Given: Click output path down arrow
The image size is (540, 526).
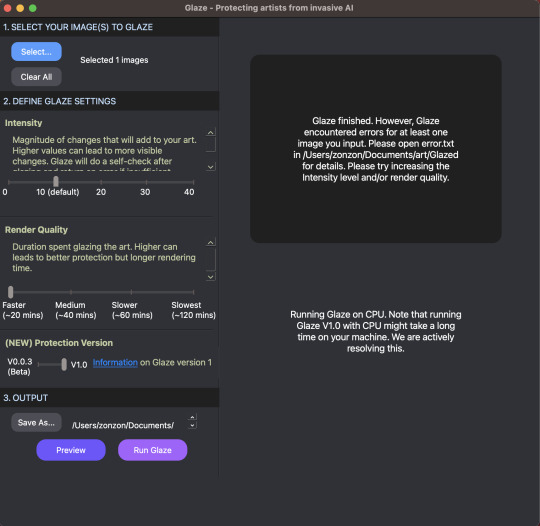Looking at the screenshot, I should [192, 425].
